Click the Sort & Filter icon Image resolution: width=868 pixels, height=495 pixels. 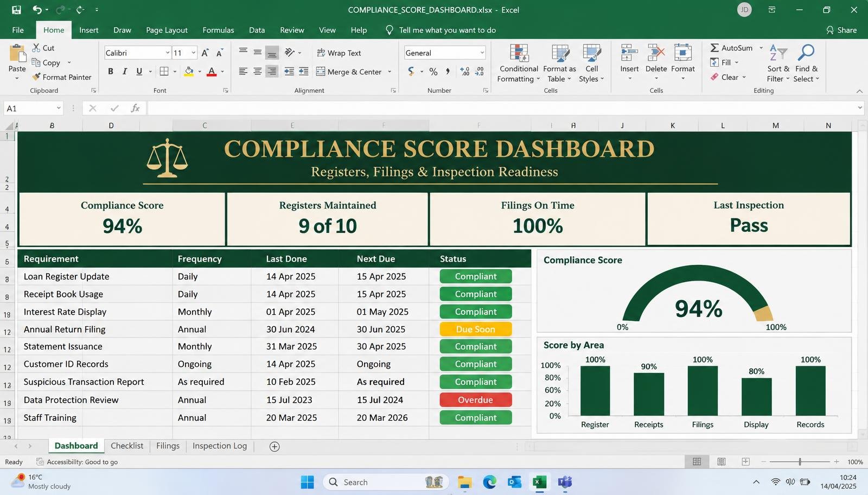[x=778, y=53]
